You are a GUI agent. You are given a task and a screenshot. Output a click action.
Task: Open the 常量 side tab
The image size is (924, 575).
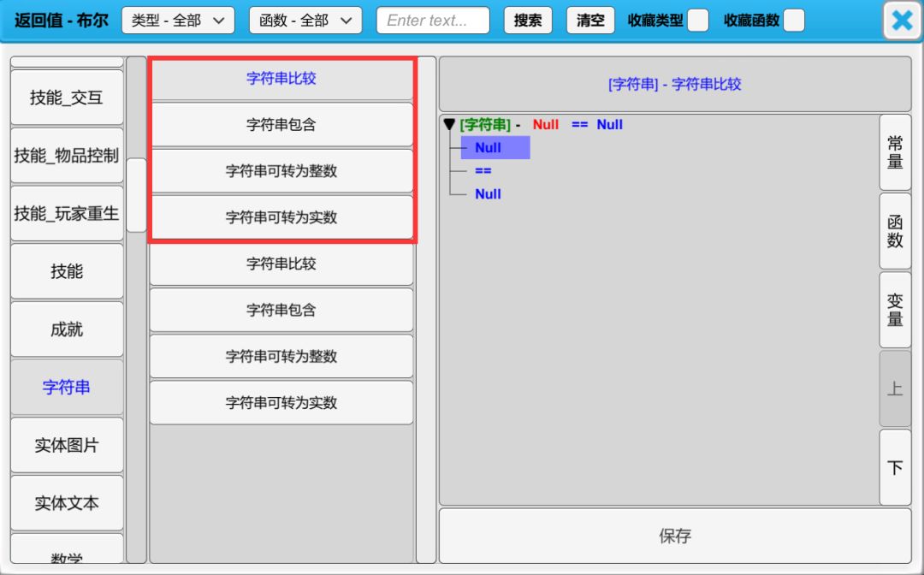(x=895, y=152)
